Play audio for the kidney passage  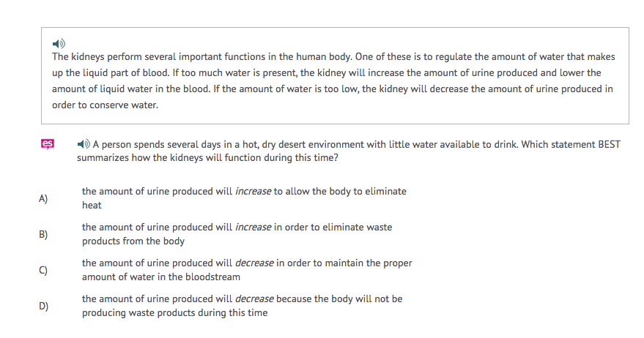tap(59, 43)
